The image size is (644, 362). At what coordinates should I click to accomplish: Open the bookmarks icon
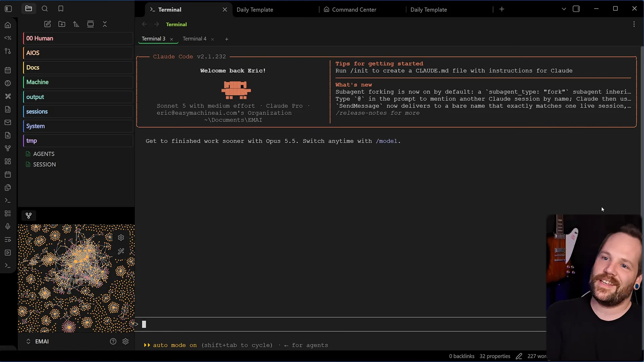(x=61, y=9)
